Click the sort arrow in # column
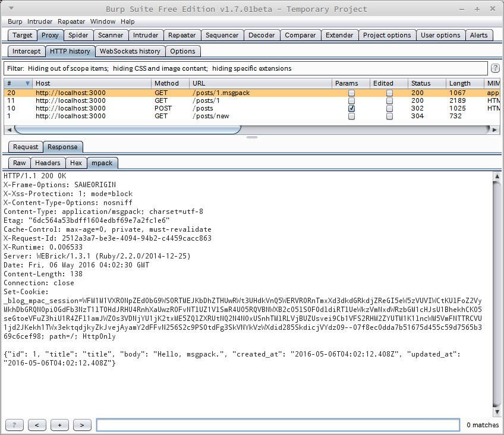The image size is (504, 435). coord(27,83)
